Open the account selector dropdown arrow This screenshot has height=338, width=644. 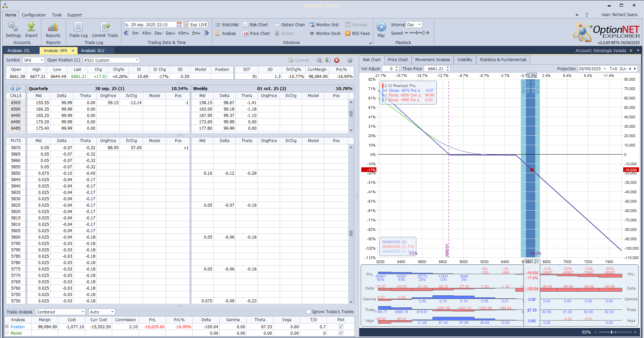(x=638, y=51)
